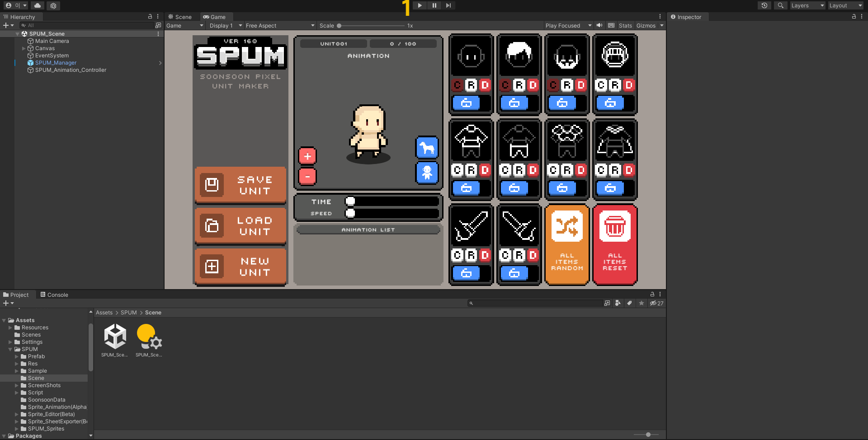Image resolution: width=868 pixels, height=440 pixels.
Task: Click the armor item slot icon
Action: (x=567, y=141)
